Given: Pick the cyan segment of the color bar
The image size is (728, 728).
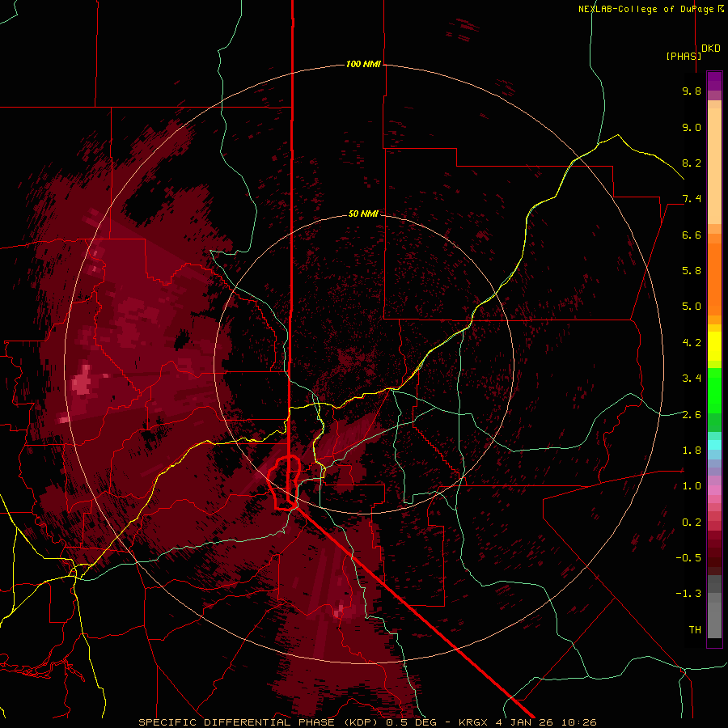Looking at the screenshot, I should pos(714,445).
